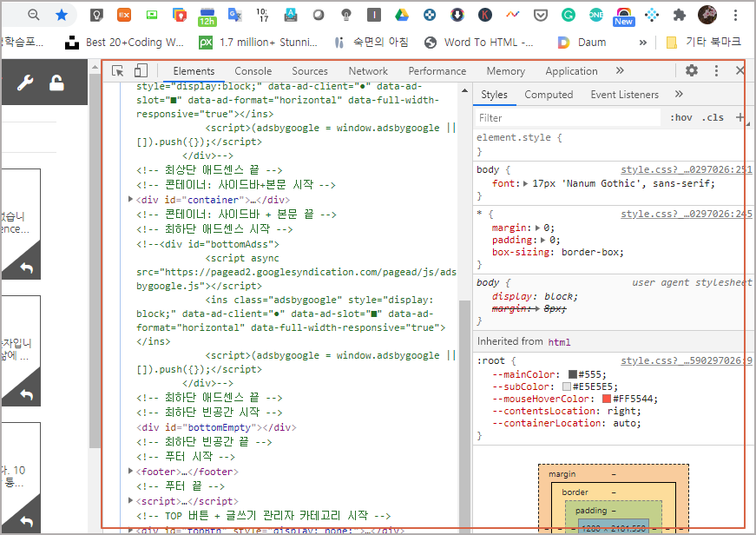
Task: Open the 기타 북마크 folder
Action: pos(703,43)
